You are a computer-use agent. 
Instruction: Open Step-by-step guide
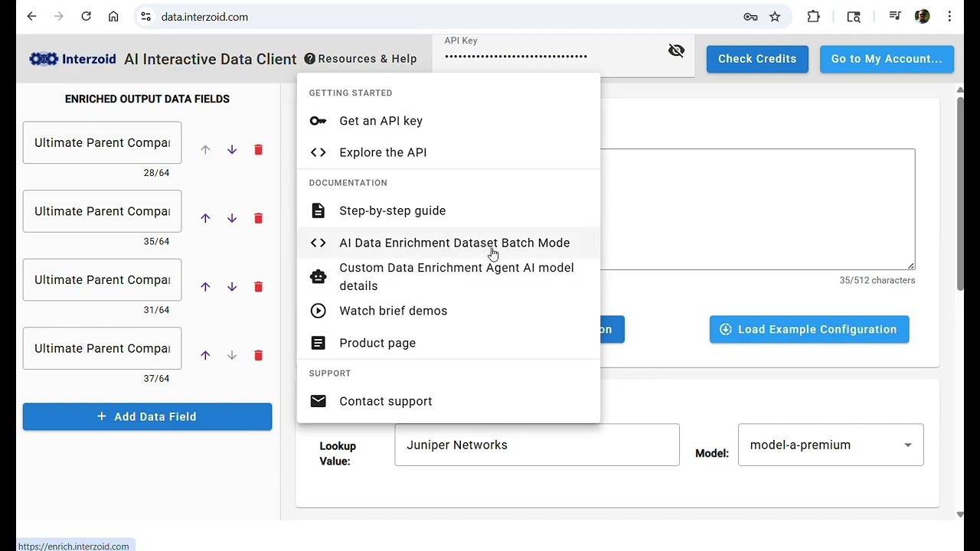pyautogui.click(x=449, y=210)
